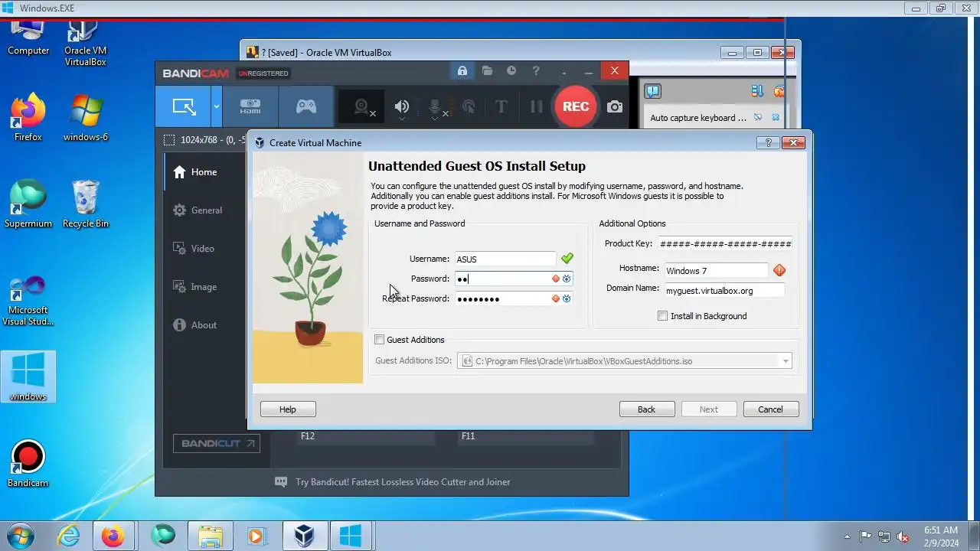The width and height of the screenshot is (980, 551).
Task: Select Bandicam desktop shortcut
Action: [28, 463]
